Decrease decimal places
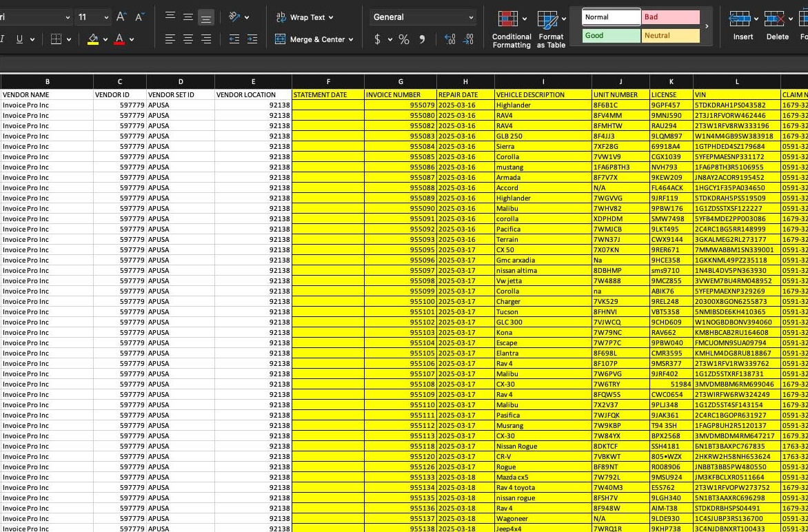This screenshot has height=532, width=808. [x=468, y=39]
